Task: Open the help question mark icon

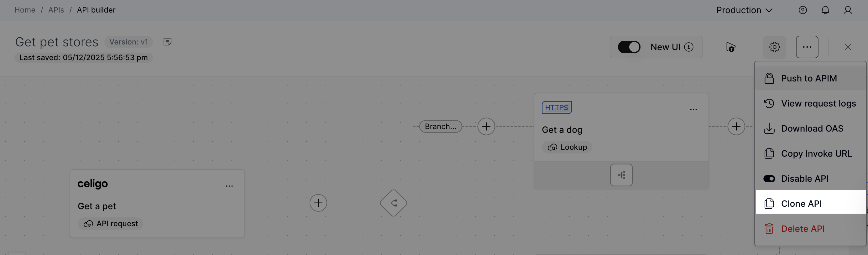Action: coord(803,10)
